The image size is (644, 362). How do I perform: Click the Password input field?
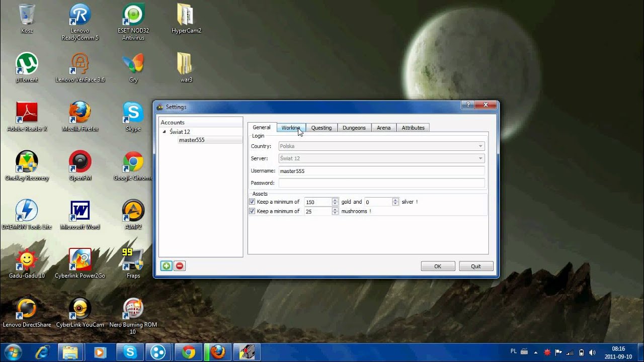[381, 183]
